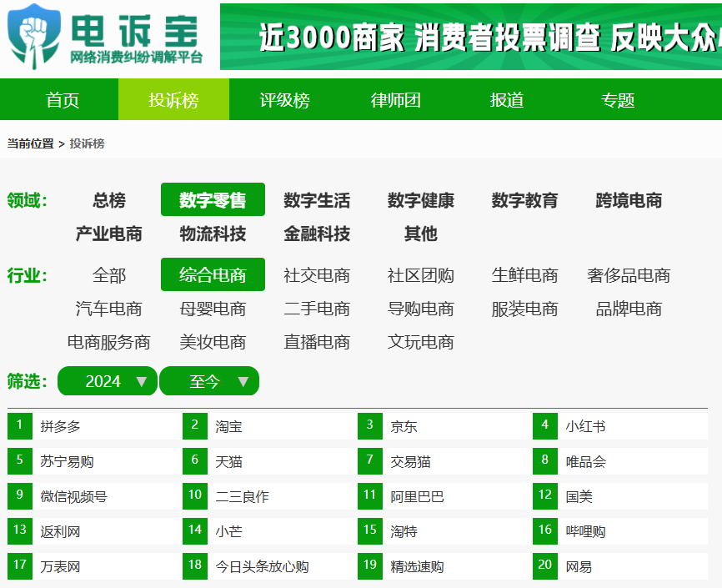Filter by 生鲜电商 industry

[525, 275]
